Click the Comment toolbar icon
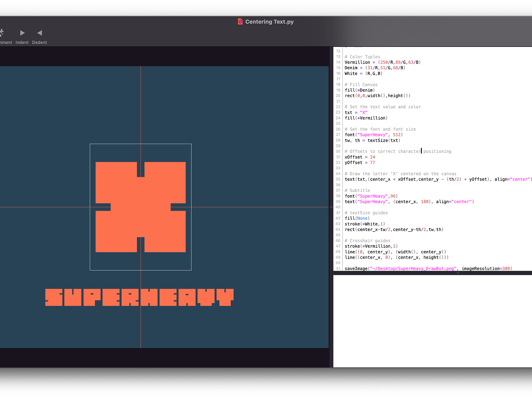This screenshot has height=399, width=532. 1,33
